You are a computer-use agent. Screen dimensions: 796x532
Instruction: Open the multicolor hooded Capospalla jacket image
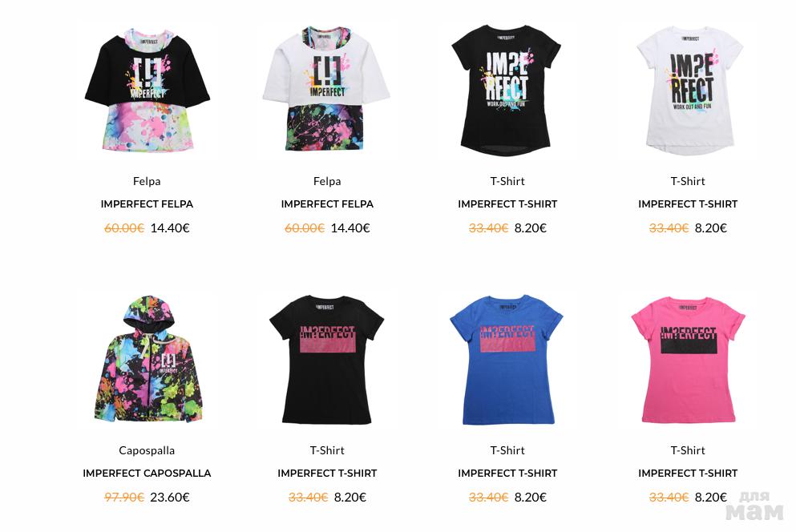147,359
